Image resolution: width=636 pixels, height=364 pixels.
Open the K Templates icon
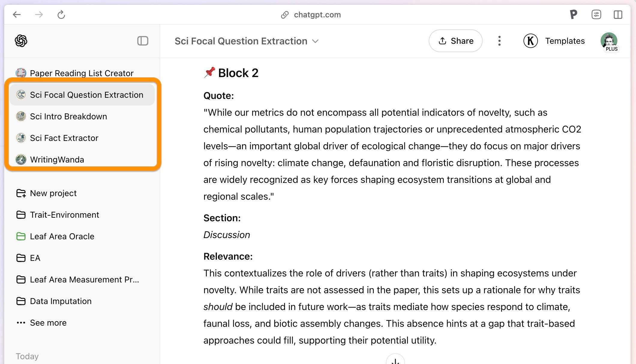pos(530,41)
